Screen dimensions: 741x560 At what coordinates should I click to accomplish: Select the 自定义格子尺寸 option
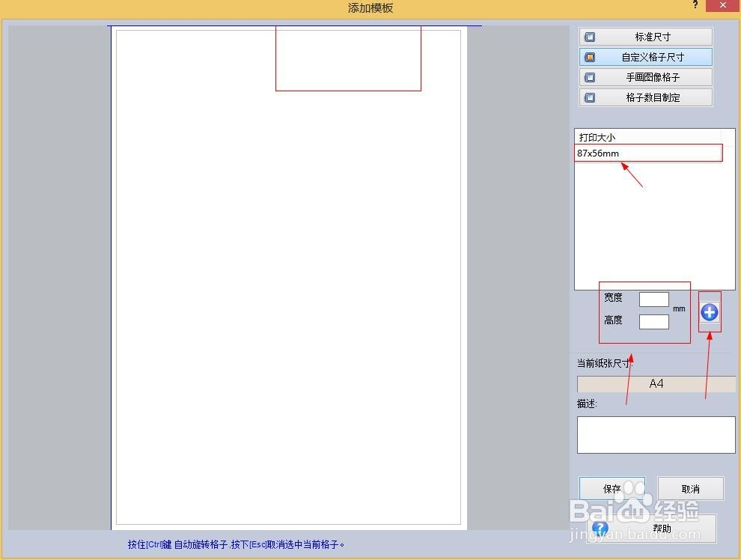pyautogui.click(x=645, y=57)
